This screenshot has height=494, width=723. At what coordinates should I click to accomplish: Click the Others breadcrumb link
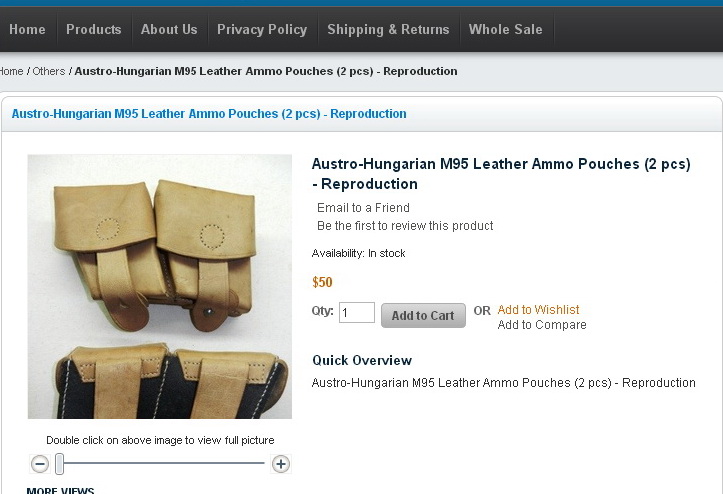pos(49,72)
